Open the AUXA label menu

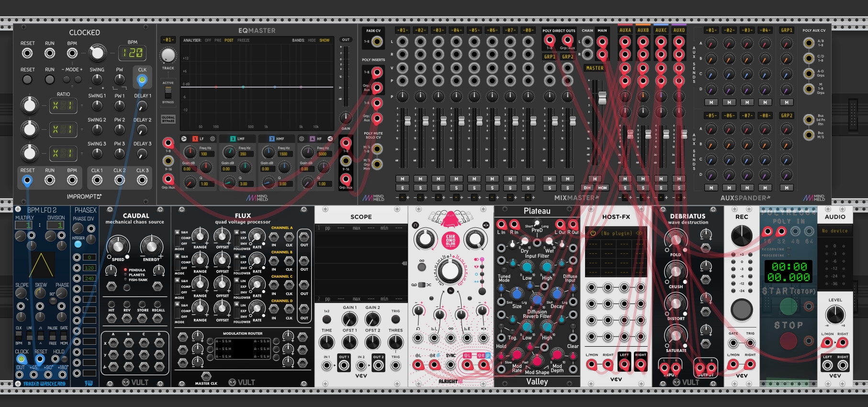625,30
